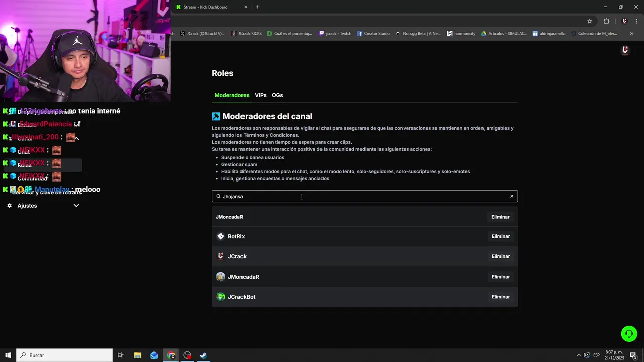Open Task View on the taskbar

[121, 355]
